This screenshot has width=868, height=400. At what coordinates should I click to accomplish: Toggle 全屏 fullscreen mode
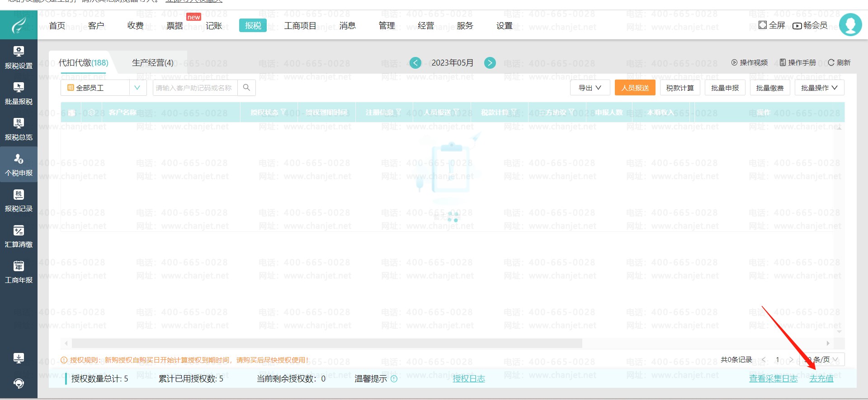click(771, 25)
